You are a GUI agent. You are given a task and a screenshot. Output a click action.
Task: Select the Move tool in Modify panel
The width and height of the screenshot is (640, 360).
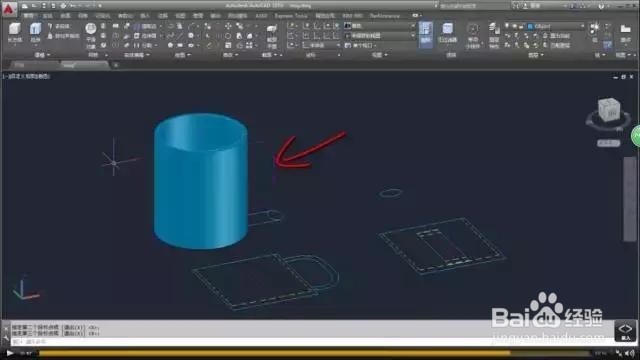tap(228, 26)
